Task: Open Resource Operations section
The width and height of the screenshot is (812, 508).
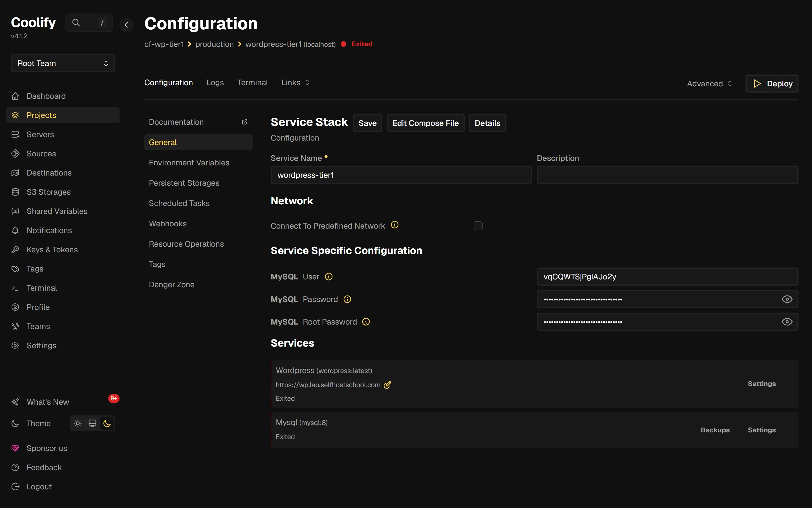Action: [x=198, y=244]
